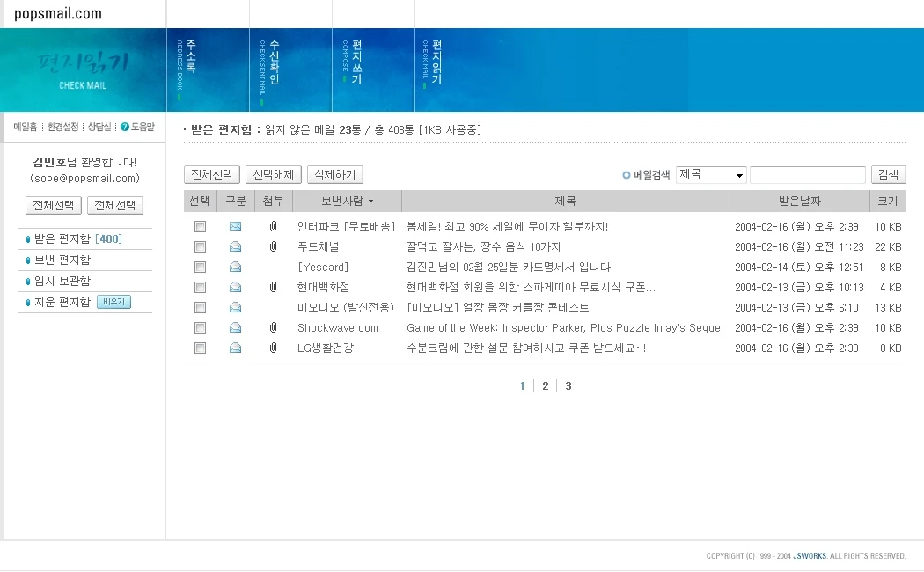Click the paperclip attachment icon for 인터파크
Image resolution: width=924 pixels, height=572 pixels.
273,226
